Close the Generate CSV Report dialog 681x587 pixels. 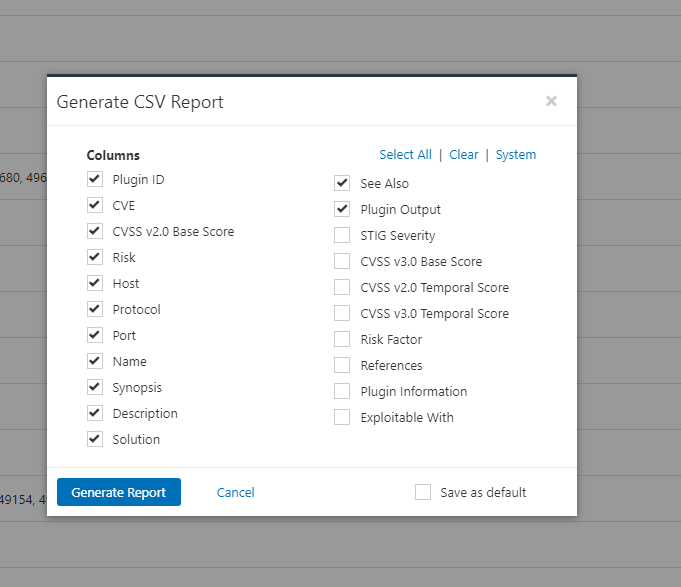click(x=551, y=101)
